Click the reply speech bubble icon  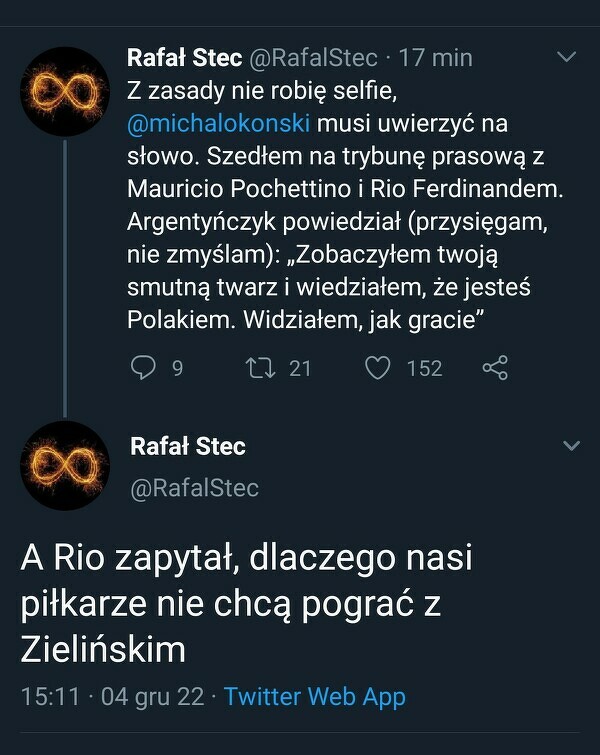145,368
